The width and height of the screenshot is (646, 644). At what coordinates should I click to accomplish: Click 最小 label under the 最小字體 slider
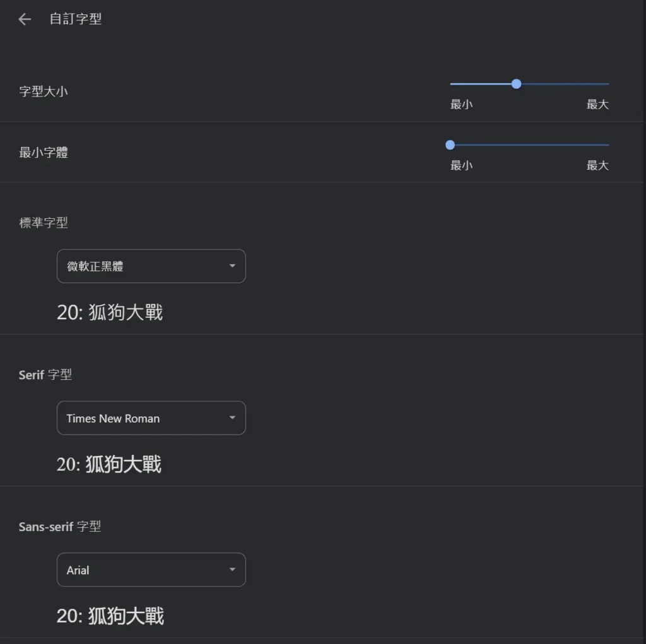[461, 165]
